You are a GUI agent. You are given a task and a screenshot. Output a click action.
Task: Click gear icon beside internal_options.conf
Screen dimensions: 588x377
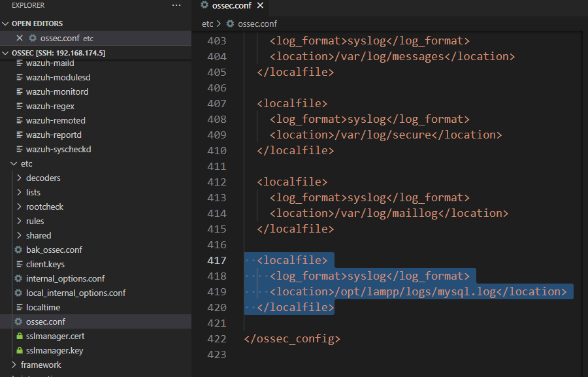point(18,278)
